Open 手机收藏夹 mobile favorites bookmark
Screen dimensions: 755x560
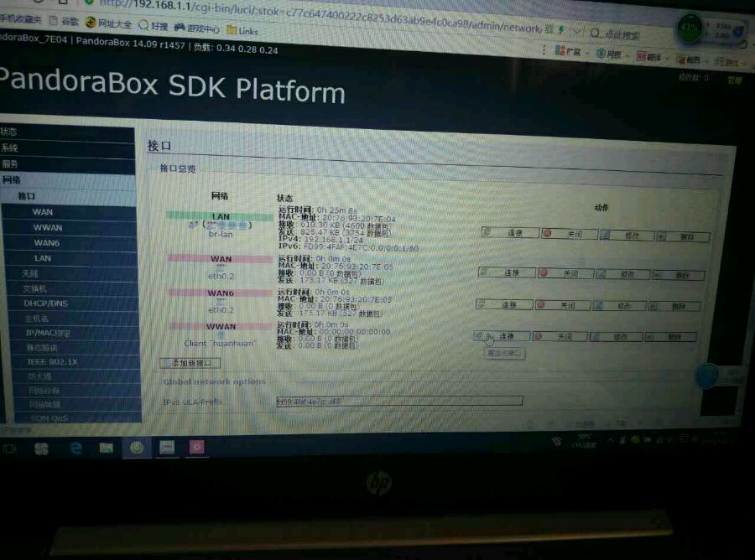(x=21, y=18)
